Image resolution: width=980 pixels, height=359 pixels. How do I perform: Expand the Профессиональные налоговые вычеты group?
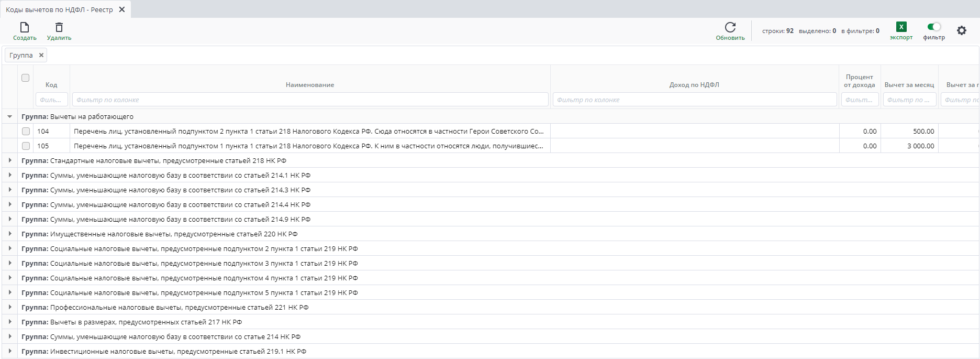pyautogui.click(x=9, y=308)
